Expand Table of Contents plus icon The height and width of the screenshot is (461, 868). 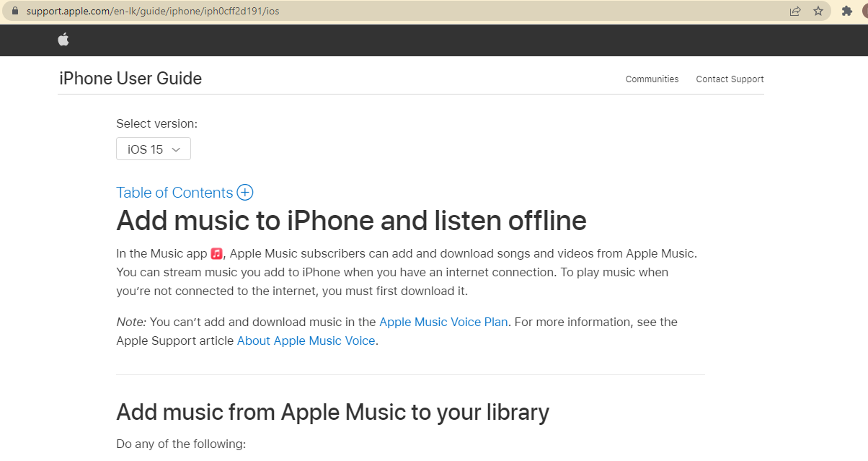(x=245, y=193)
